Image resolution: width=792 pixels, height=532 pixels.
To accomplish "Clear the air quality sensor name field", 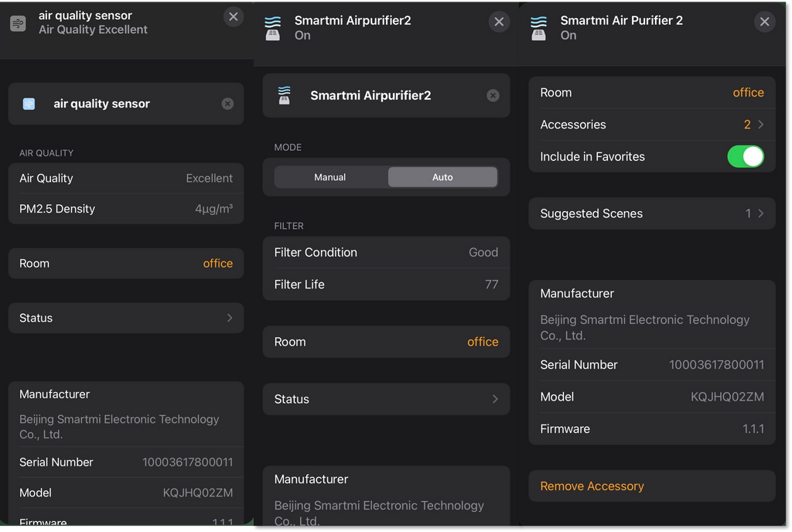I will [x=228, y=104].
